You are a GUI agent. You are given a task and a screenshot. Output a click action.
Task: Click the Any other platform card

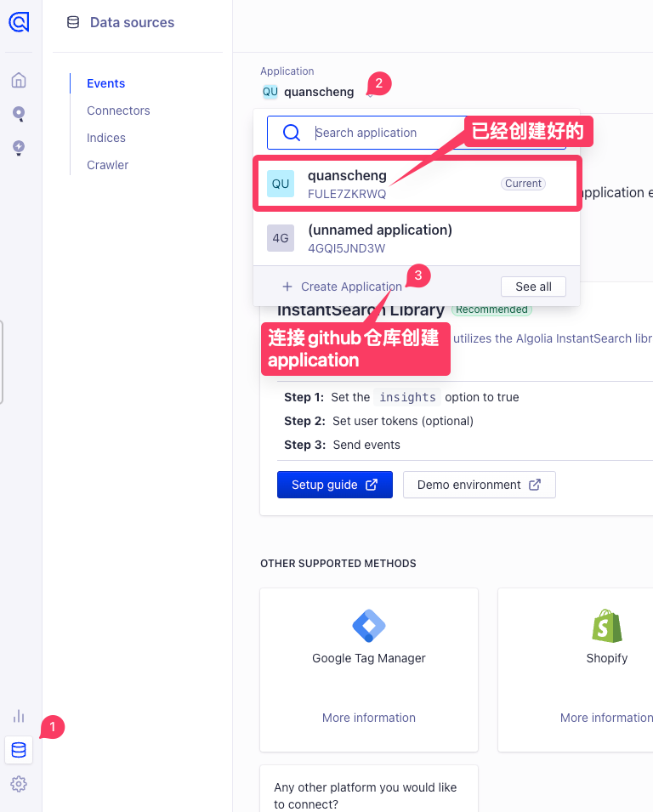pos(369,789)
